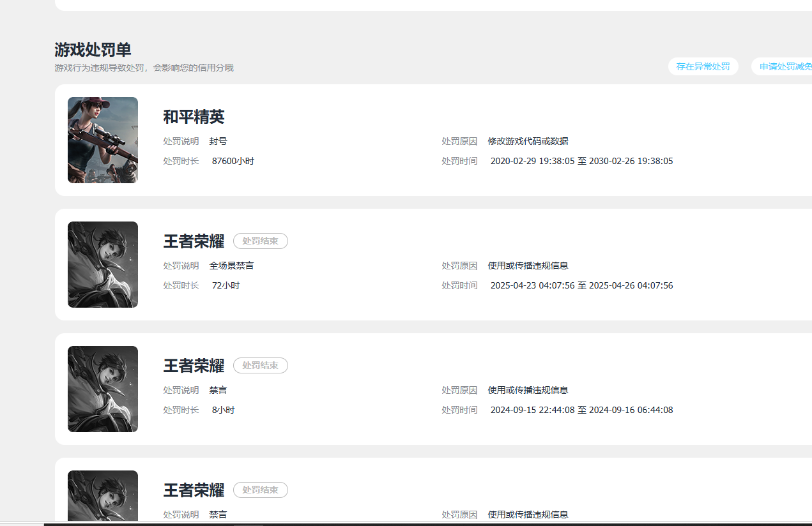Click the 存在异常处罚 button

[703, 66]
